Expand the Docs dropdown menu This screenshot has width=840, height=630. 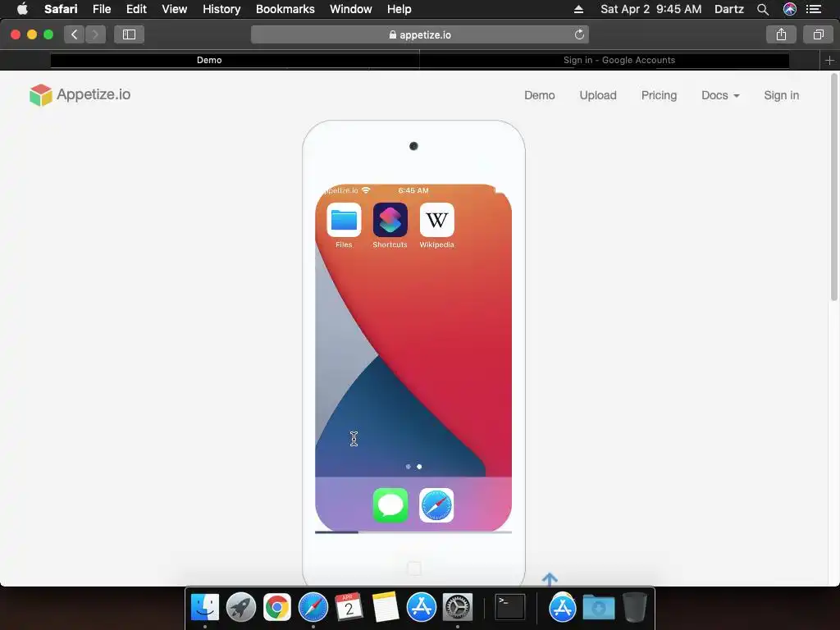tap(720, 95)
